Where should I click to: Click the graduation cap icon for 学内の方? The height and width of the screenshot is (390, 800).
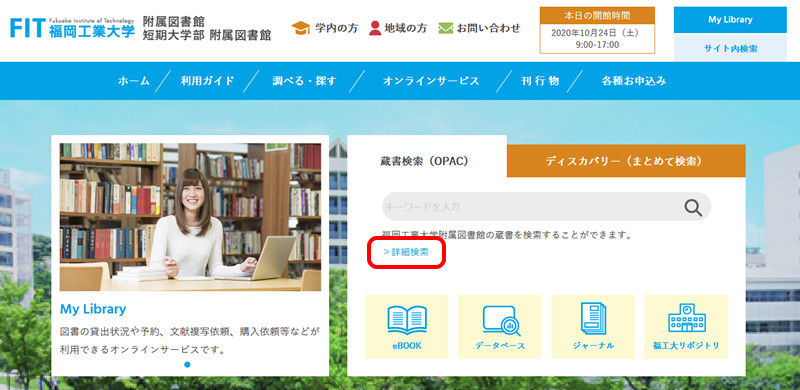[301, 28]
